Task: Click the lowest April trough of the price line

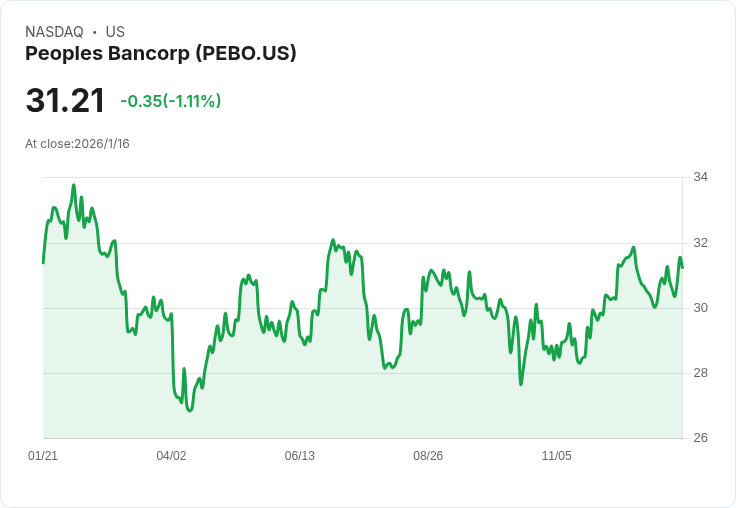Action: click(x=189, y=410)
